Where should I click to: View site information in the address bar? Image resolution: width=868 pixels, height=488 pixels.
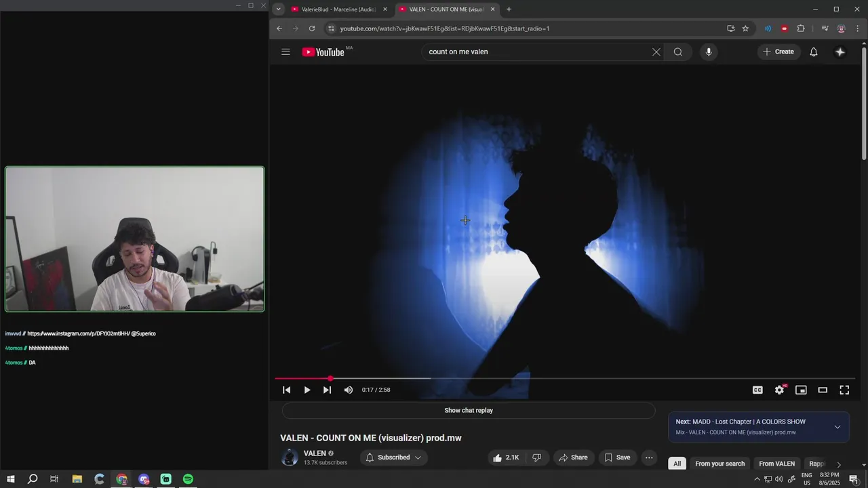tap(331, 28)
